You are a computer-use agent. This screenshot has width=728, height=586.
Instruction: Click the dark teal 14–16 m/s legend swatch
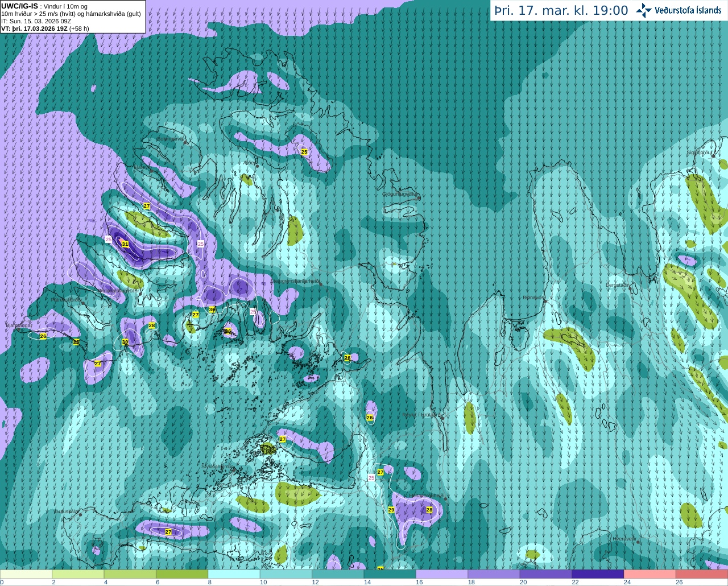pos(390,574)
